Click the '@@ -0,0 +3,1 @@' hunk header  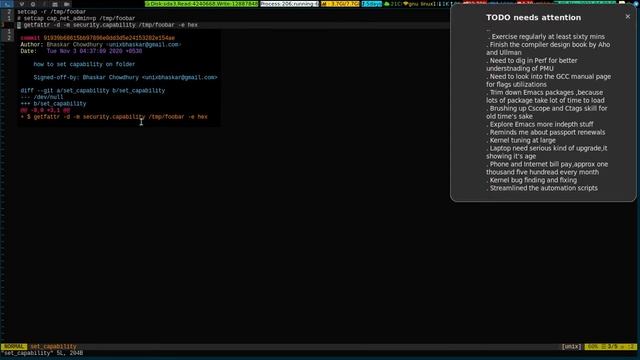tap(45, 110)
